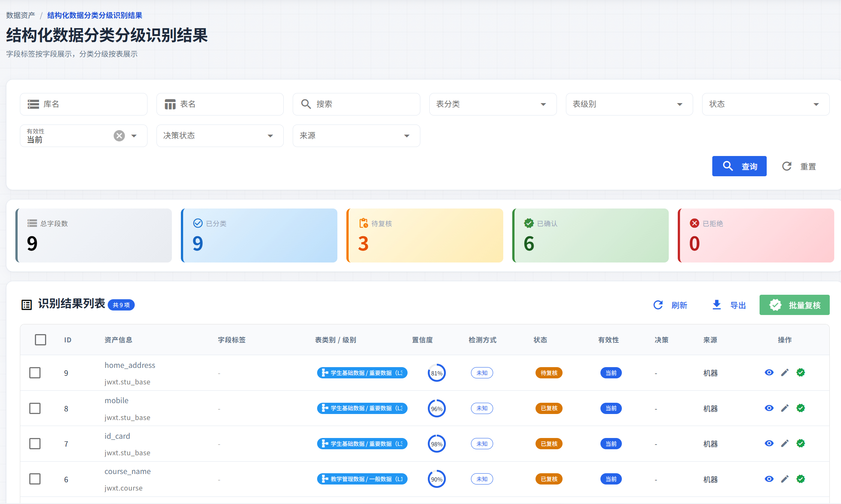
Task: Confirm the mobile row with green badge icon
Action: pos(800,408)
